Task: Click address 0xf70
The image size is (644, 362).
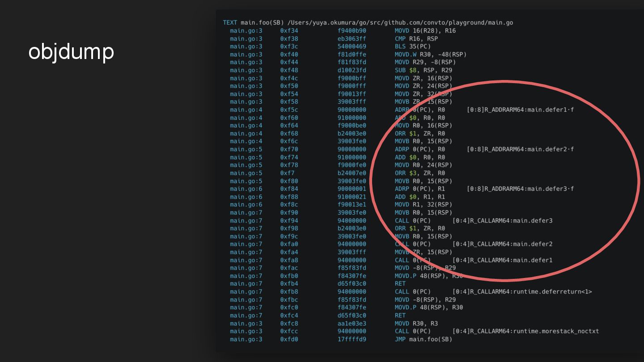Action: click(x=289, y=149)
